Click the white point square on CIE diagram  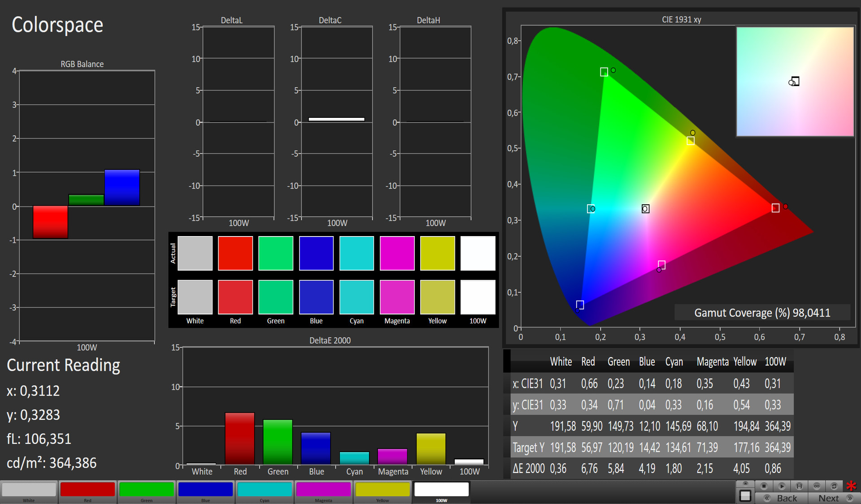tap(645, 209)
